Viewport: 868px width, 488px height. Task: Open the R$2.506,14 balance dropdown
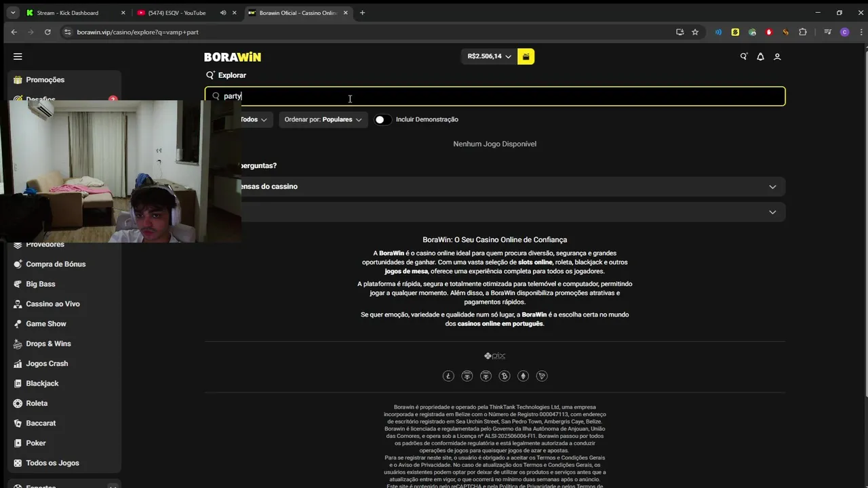coord(489,57)
